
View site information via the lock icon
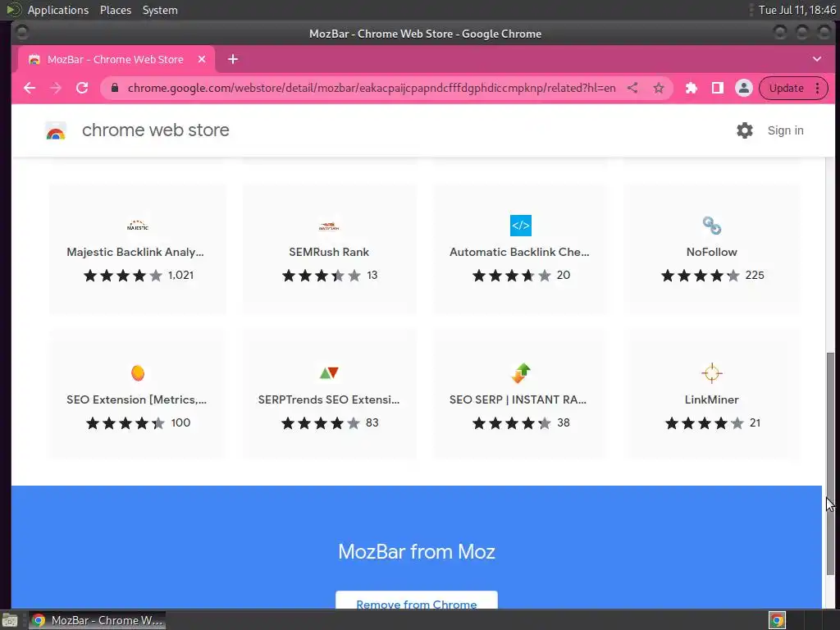coord(115,88)
